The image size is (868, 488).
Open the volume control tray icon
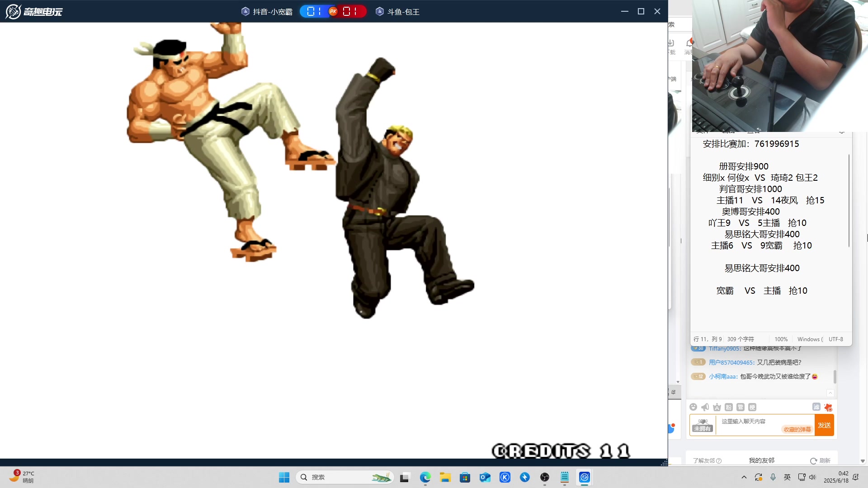pyautogui.click(x=812, y=477)
